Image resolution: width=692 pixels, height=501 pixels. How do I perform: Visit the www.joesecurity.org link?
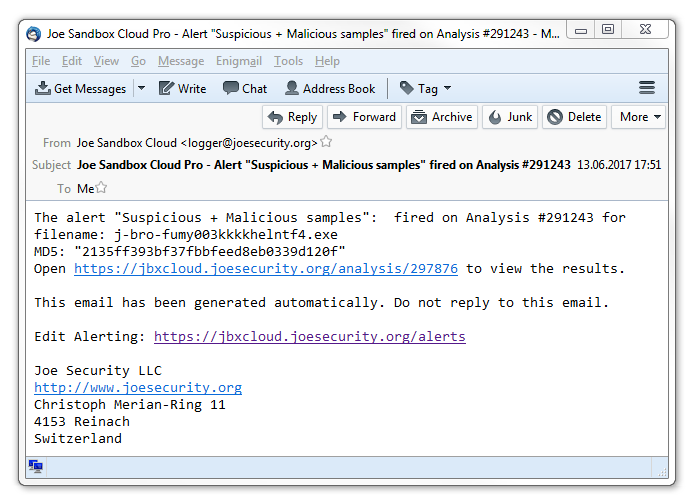click(x=138, y=388)
